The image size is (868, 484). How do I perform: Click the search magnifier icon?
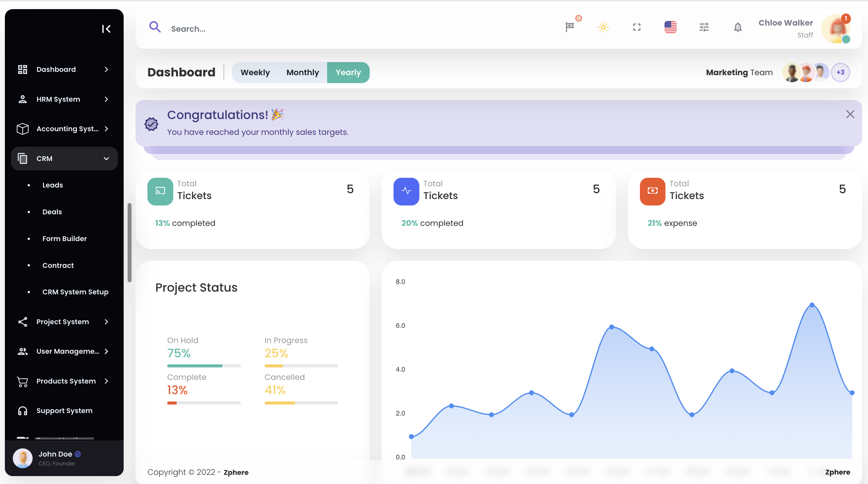click(155, 27)
